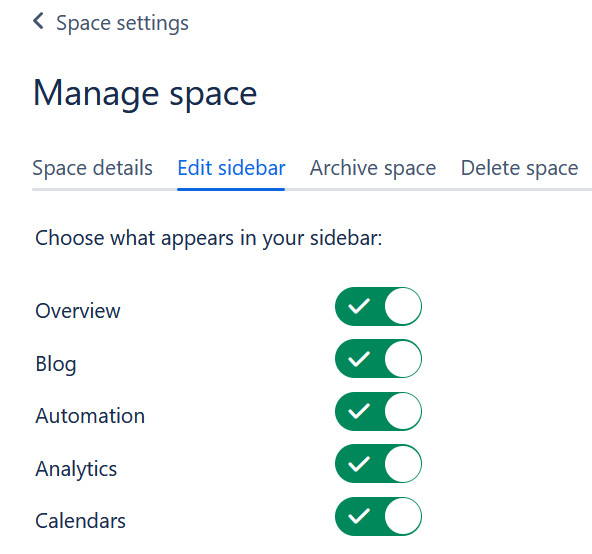Open the Delete space tab

[x=520, y=168]
